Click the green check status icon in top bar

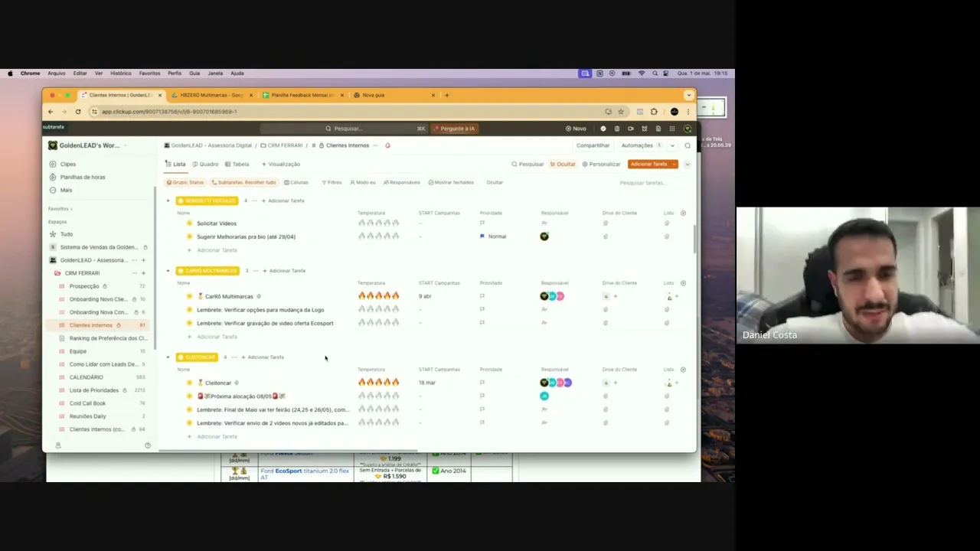603,129
